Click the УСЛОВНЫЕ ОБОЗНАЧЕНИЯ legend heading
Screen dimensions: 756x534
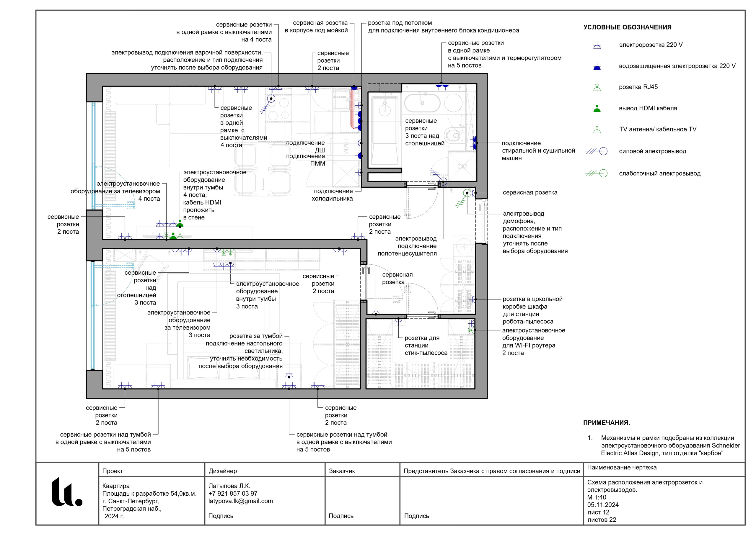pos(627,27)
